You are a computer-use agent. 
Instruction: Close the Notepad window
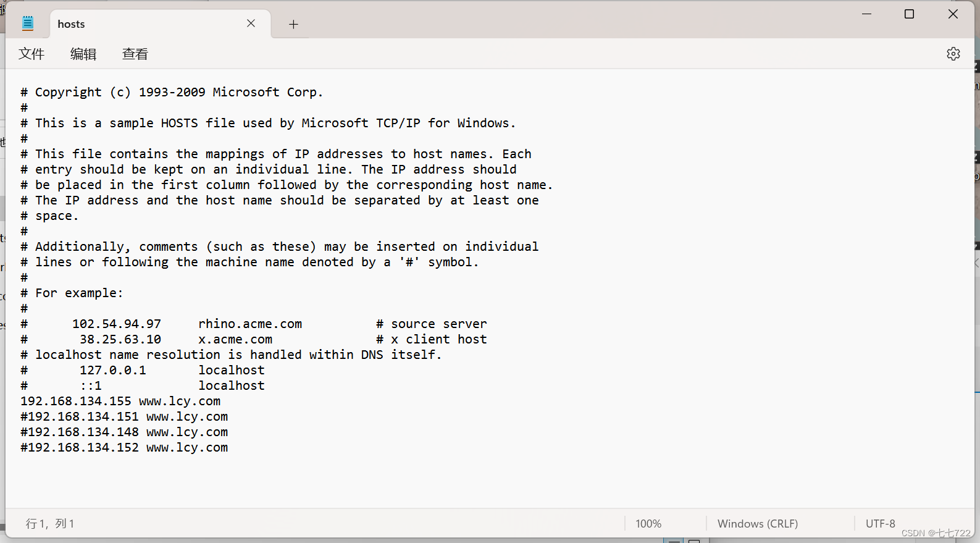tap(953, 14)
